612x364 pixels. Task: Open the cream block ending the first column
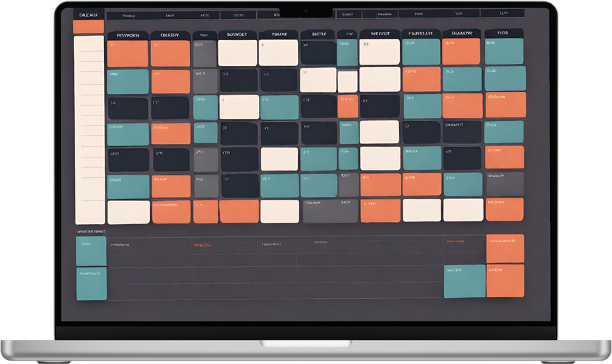click(128, 212)
